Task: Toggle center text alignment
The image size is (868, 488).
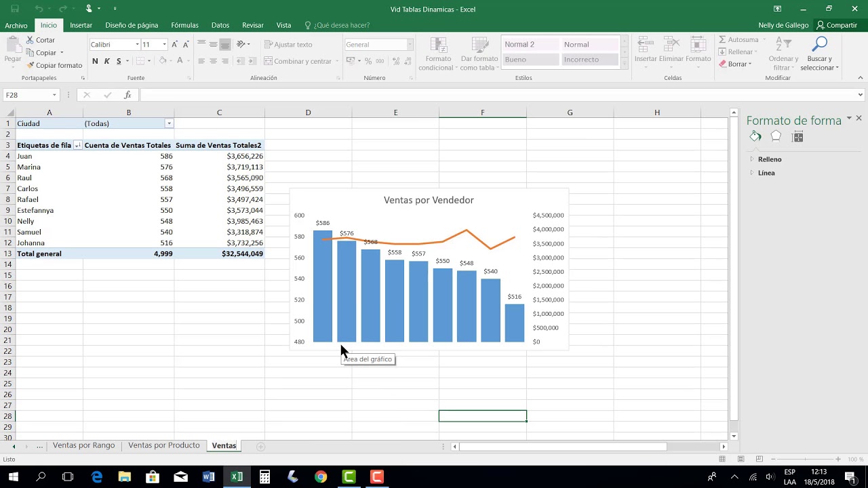Action: point(213,61)
